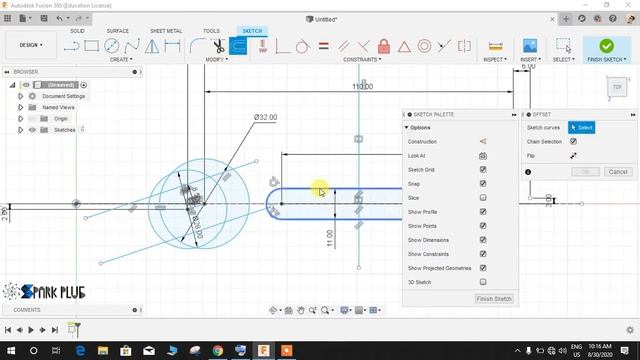Viewport: 640px width, 360px height.
Task: Switch to the Tools tab
Action: (x=211, y=31)
